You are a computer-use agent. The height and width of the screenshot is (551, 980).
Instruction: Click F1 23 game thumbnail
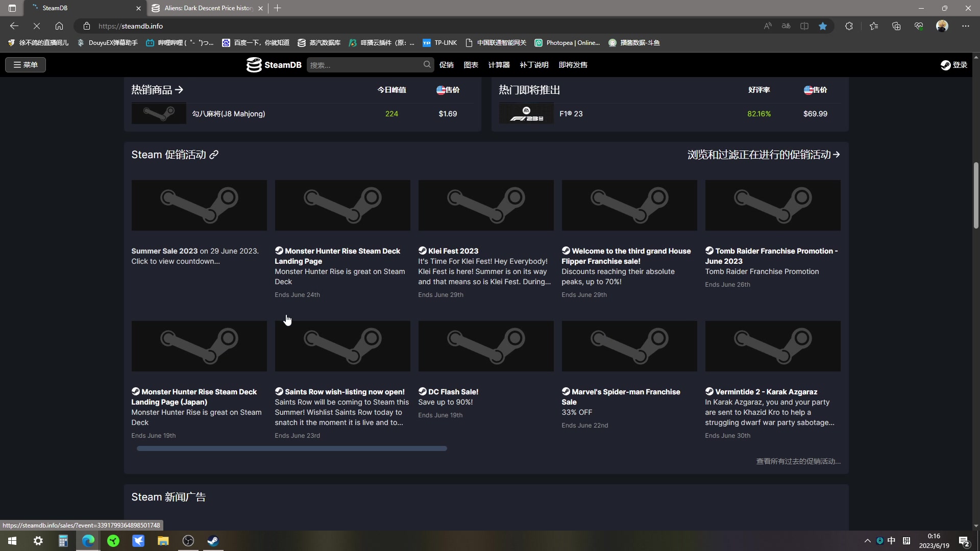526,113
